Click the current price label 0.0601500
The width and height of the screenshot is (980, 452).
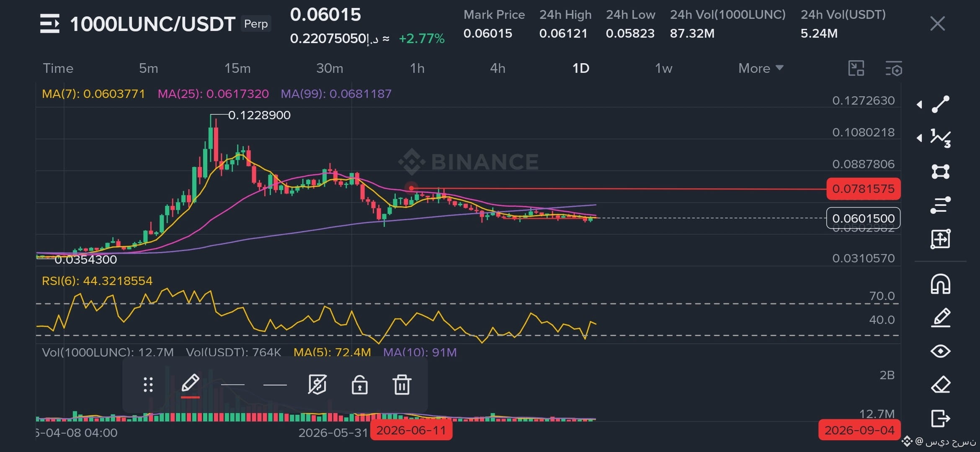pyautogui.click(x=863, y=218)
